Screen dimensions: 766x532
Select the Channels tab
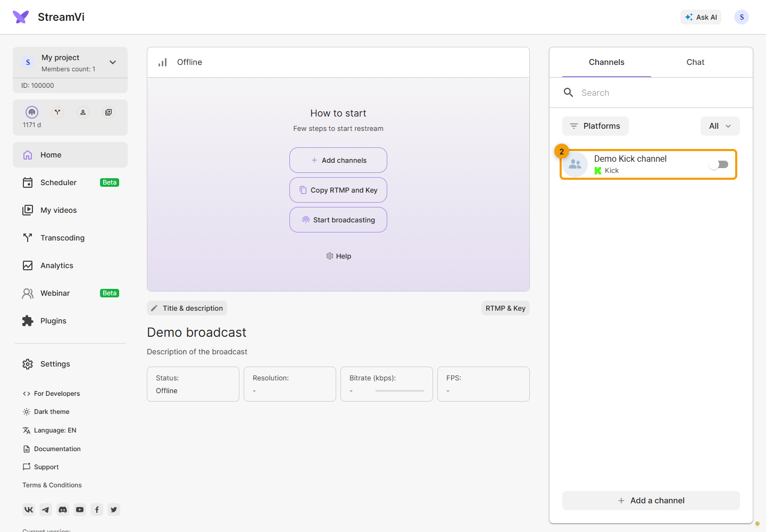606,62
